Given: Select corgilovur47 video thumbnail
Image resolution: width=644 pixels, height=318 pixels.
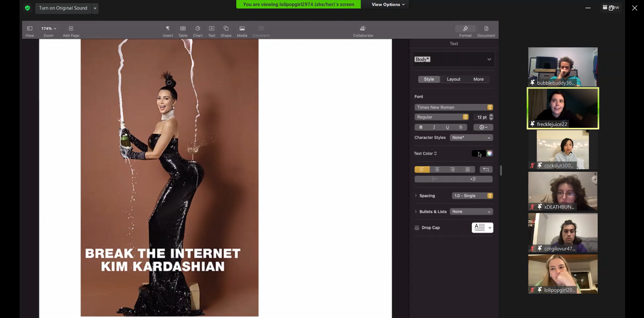Looking at the screenshot, I should tap(563, 233).
